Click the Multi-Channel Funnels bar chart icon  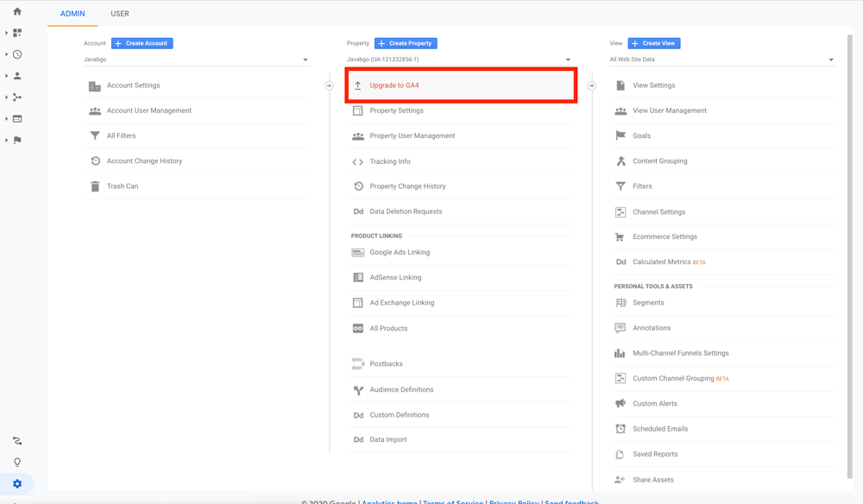coord(620,353)
